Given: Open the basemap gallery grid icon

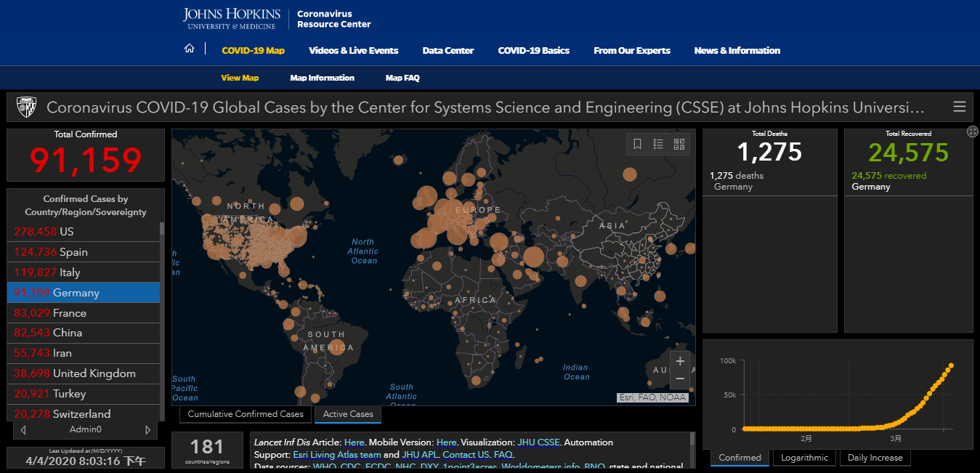Looking at the screenshot, I should pos(679,144).
